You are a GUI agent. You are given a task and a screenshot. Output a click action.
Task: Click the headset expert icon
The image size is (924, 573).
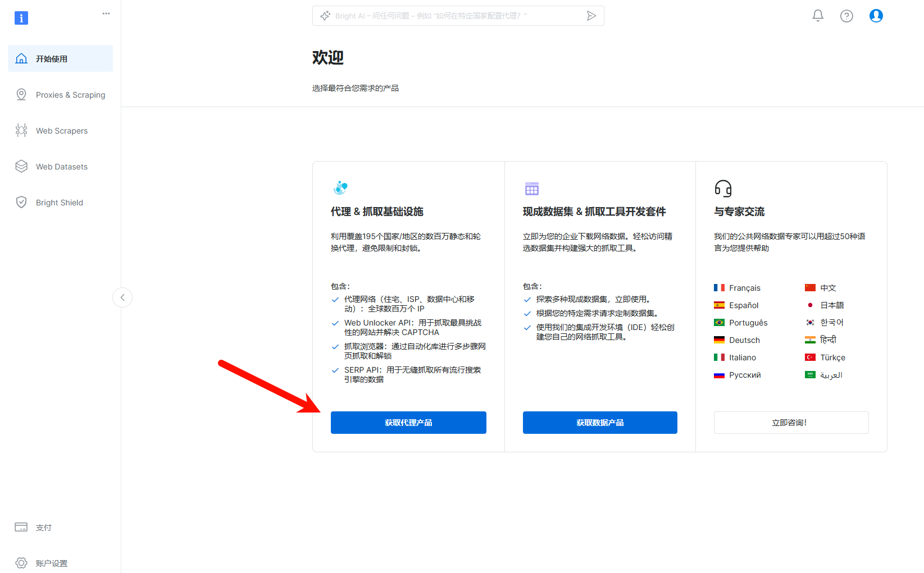tap(723, 188)
